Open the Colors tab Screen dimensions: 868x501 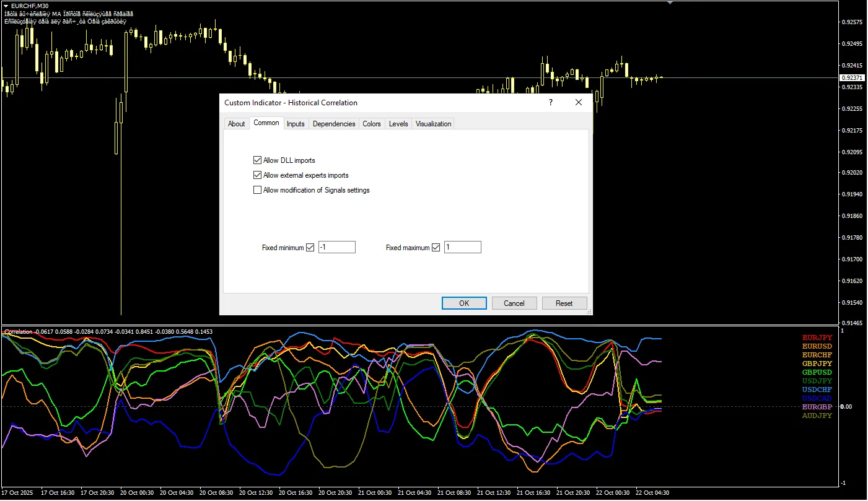pos(372,124)
